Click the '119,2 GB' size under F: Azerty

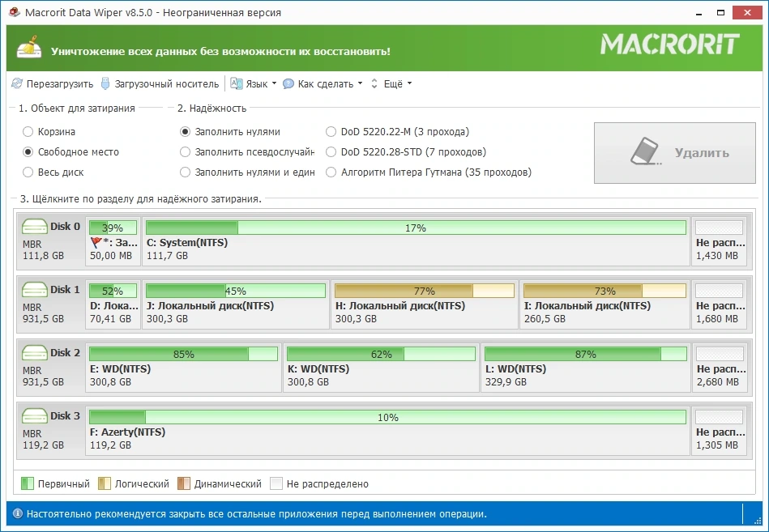tap(110, 445)
